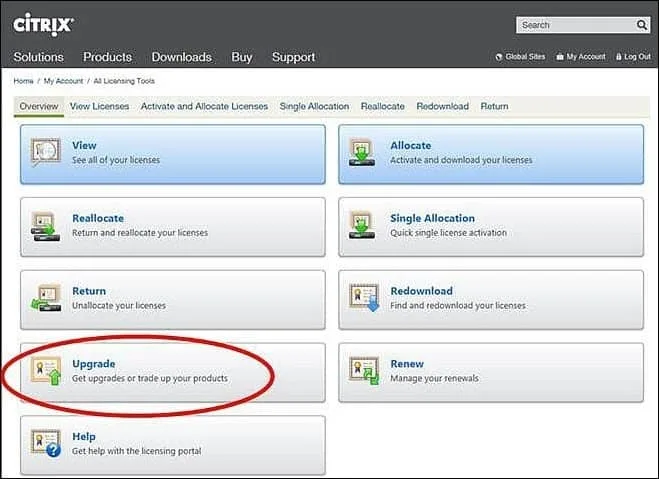Click 'See all of your licenses' text
The height and width of the screenshot is (479, 659).
coord(116,160)
